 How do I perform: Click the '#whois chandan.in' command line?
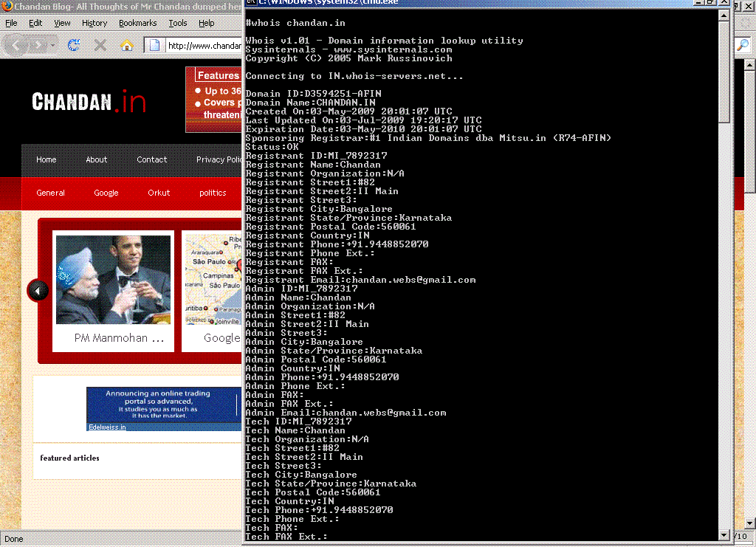coord(295,23)
